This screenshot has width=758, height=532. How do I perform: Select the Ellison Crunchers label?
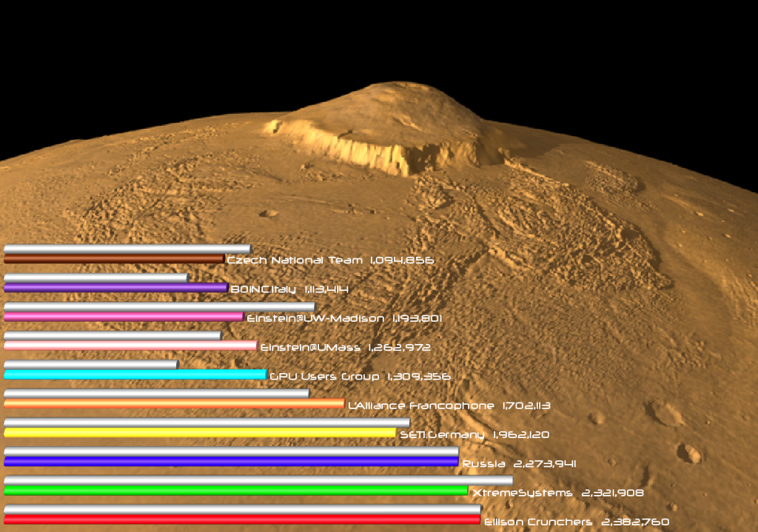pyautogui.click(x=537, y=522)
